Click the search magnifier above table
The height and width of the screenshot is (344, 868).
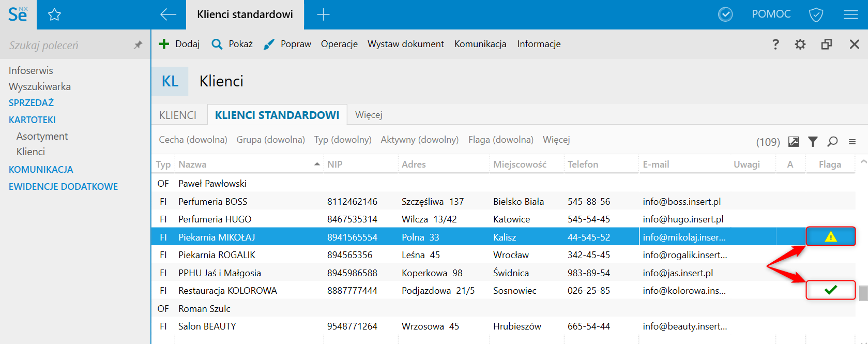pos(832,142)
